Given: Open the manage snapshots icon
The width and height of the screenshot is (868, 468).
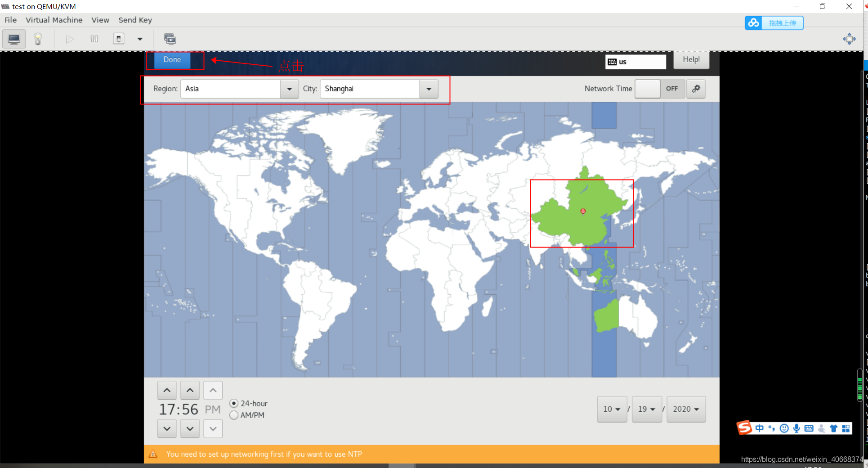Looking at the screenshot, I should click(x=170, y=39).
